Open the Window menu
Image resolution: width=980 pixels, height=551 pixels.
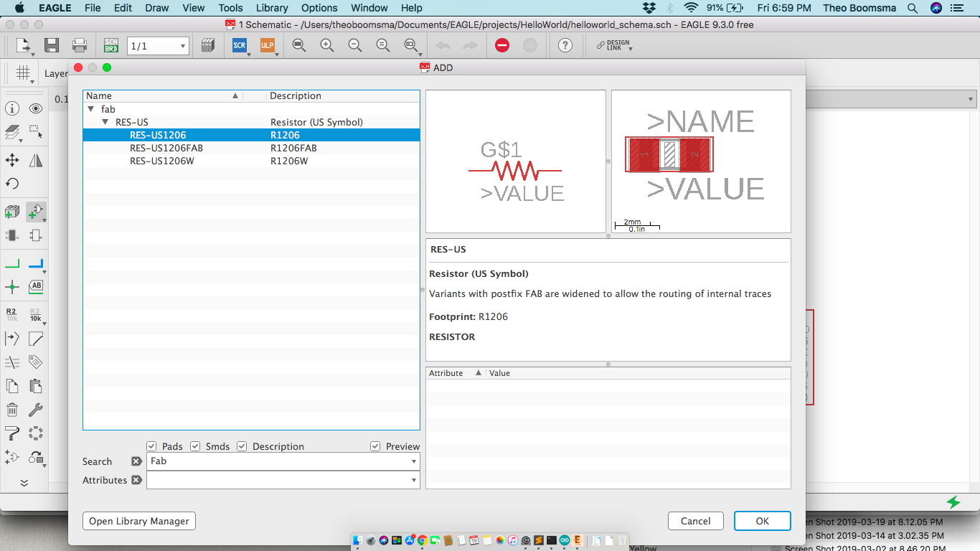pos(369,8)
